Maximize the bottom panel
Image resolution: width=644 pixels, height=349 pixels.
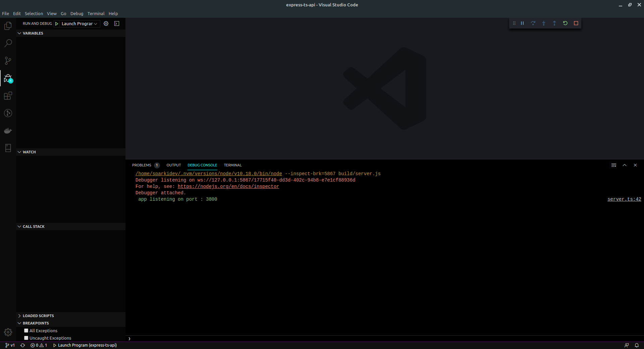pyautogui.click(x=625, y=165)
